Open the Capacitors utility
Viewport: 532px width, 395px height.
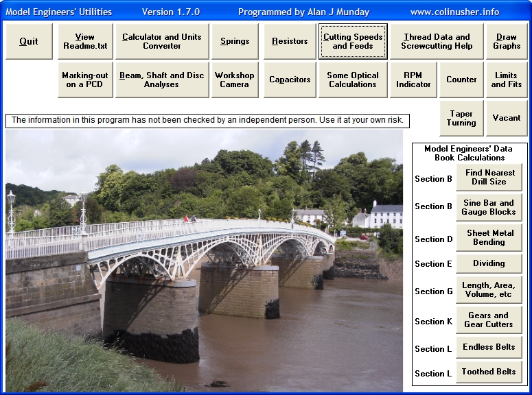point(290,80)
